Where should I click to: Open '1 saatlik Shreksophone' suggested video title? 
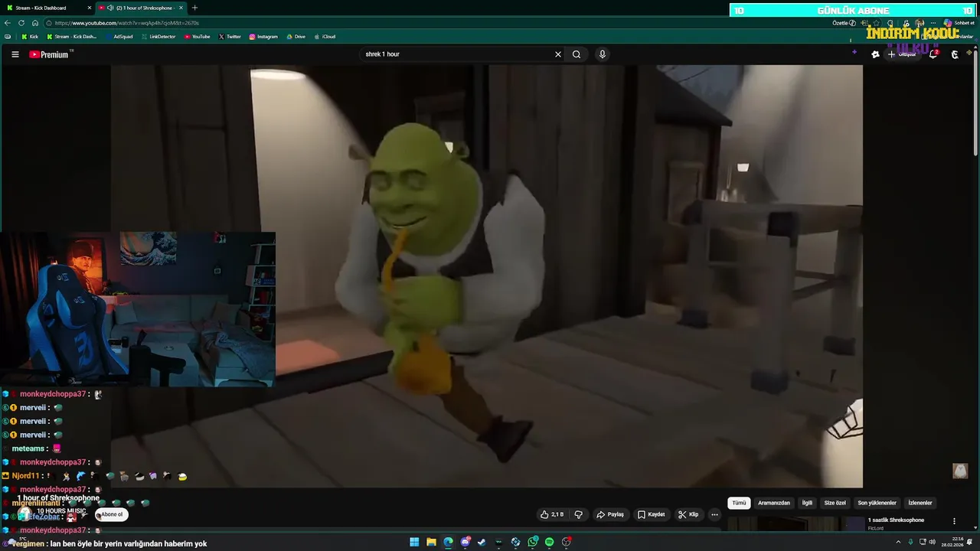(896, 520)
